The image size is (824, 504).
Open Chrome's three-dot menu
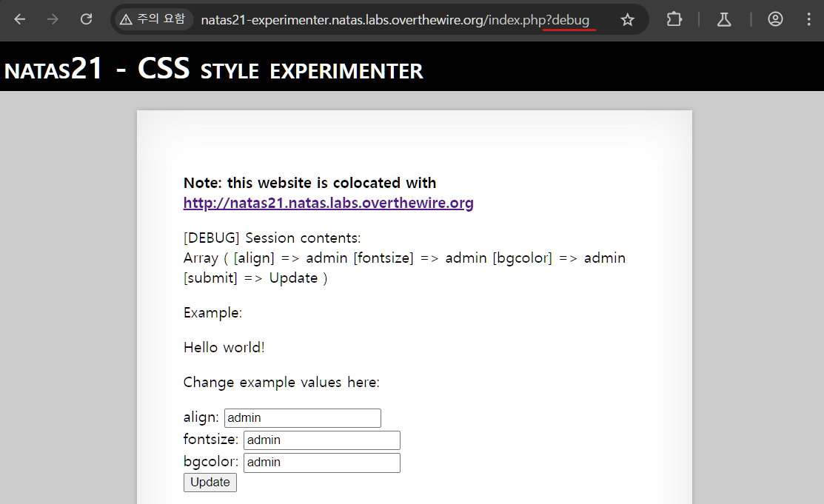pyautogui.click(x=808, y=19)
